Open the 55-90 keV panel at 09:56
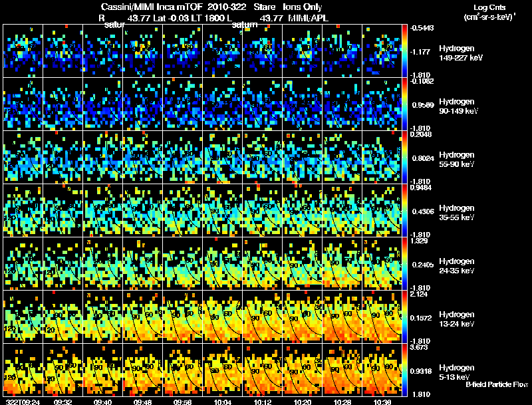This screenshot has height=405, width=532. 182,158
